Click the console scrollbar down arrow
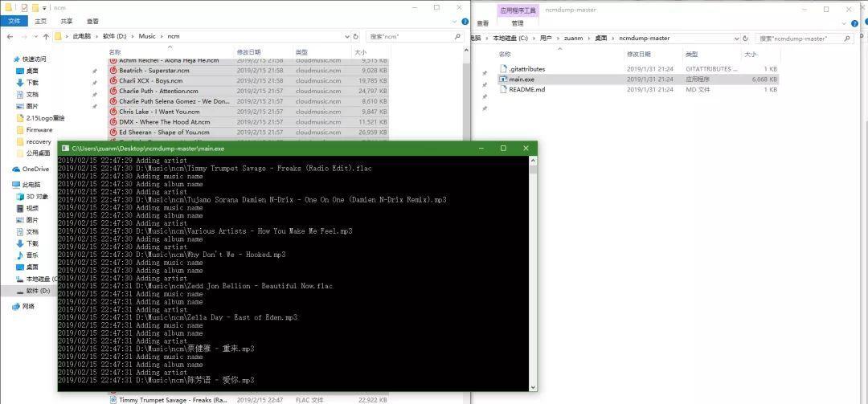Viewport: 868px width, 404px height. (x=533, y=387)
